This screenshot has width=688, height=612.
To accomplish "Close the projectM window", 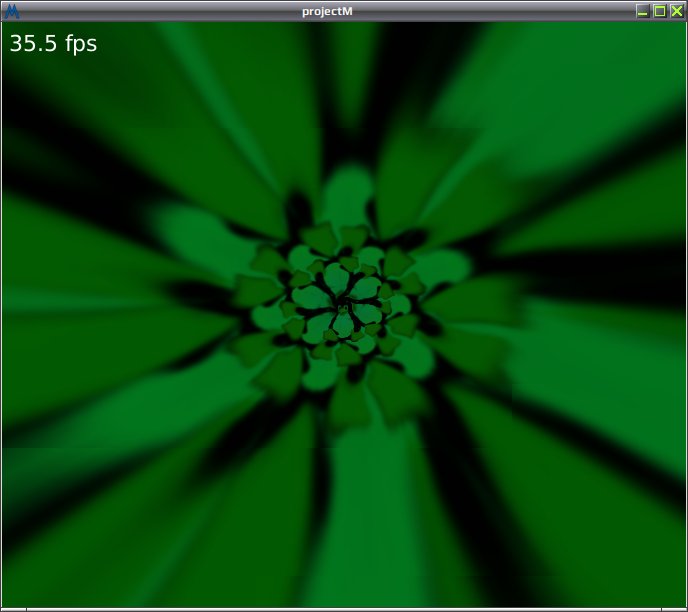I will 676,11.
